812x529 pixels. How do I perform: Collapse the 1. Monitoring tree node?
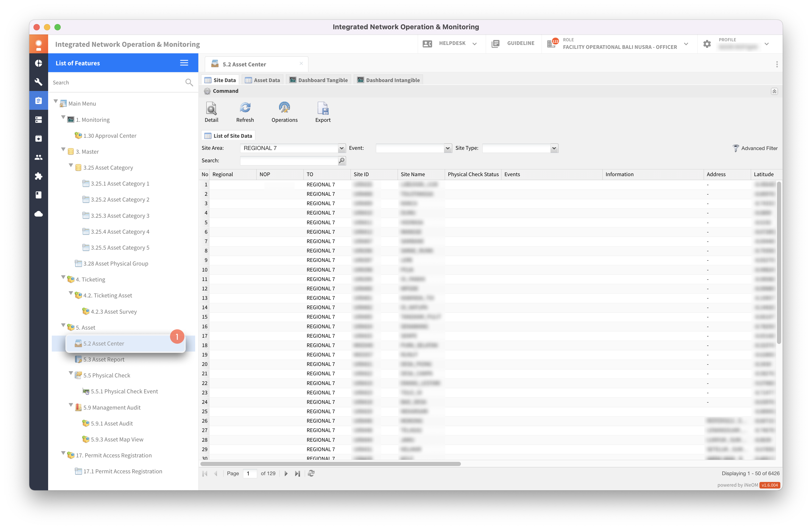(63, 117)
